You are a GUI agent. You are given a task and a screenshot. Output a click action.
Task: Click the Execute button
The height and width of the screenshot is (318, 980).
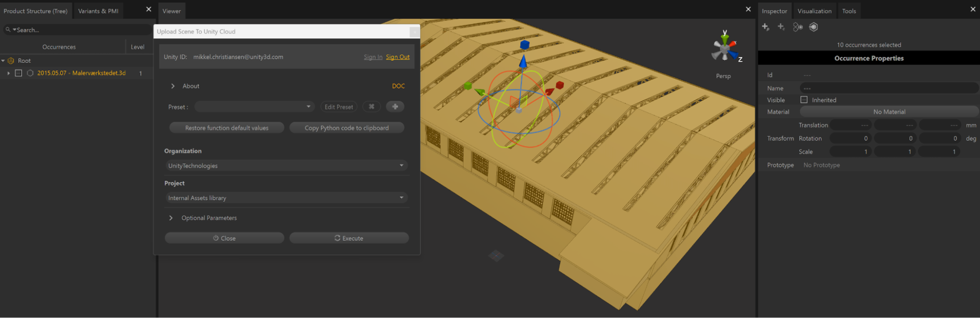coord(349,238)
